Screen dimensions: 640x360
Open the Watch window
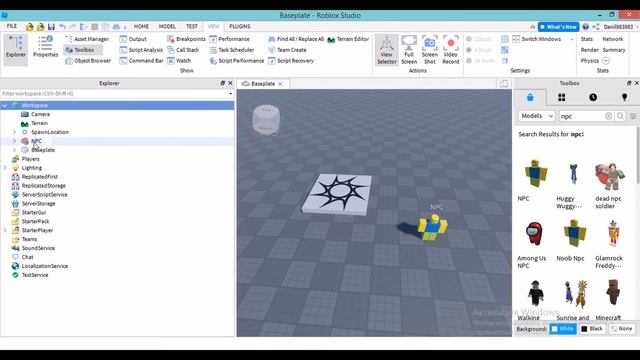click(179, 60)
